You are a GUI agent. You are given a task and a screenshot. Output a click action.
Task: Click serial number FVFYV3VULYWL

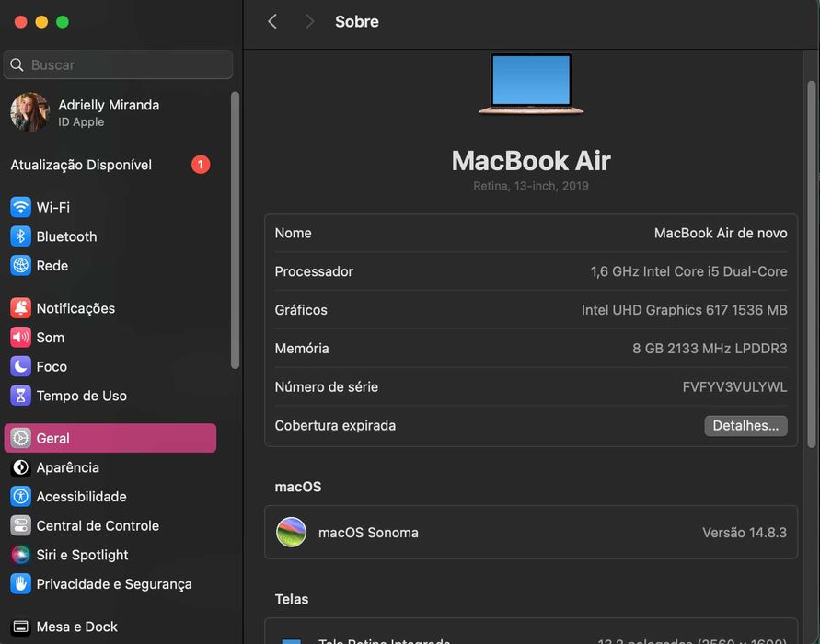(x=734, y=386)
